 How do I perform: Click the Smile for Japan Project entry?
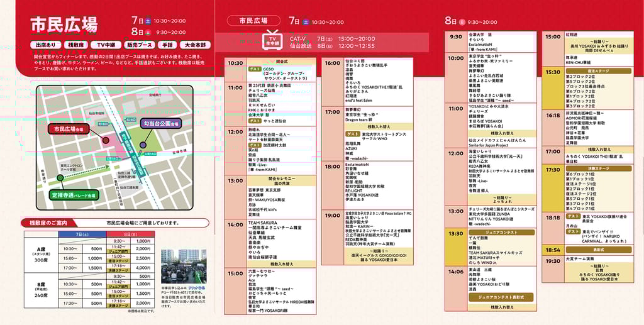(x=489, y=145)
